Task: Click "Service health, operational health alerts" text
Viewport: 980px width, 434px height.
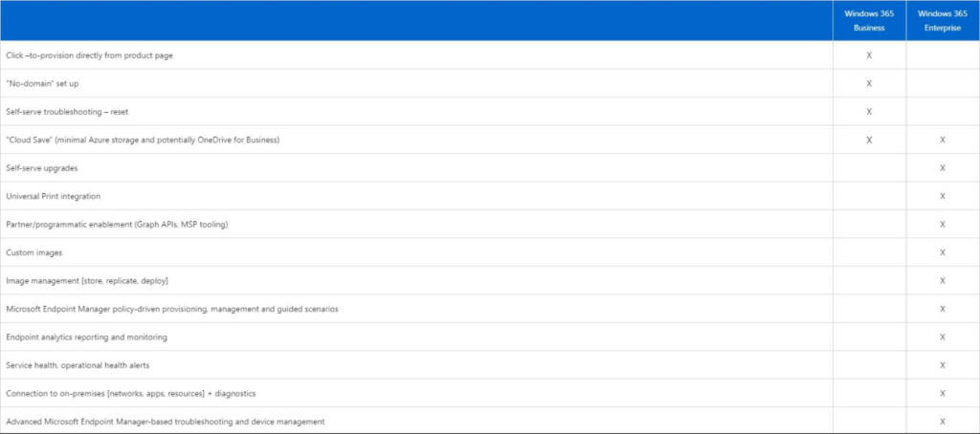Action: tap(78, 365)
